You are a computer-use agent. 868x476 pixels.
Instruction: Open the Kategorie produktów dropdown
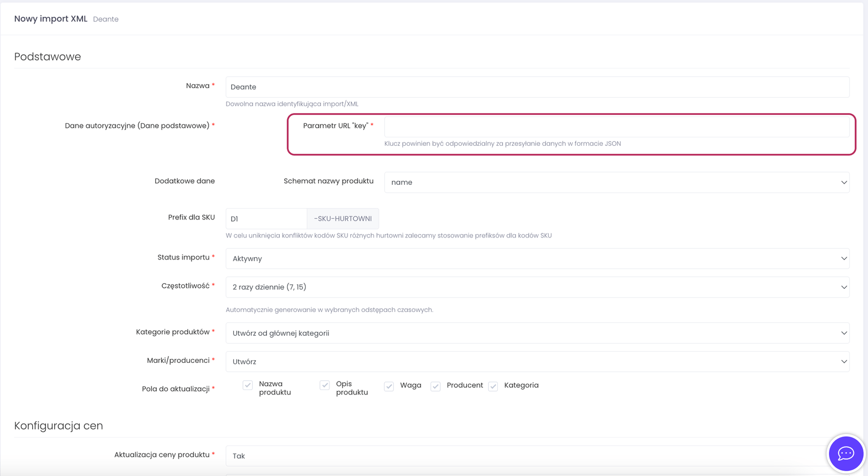point(537,333)
